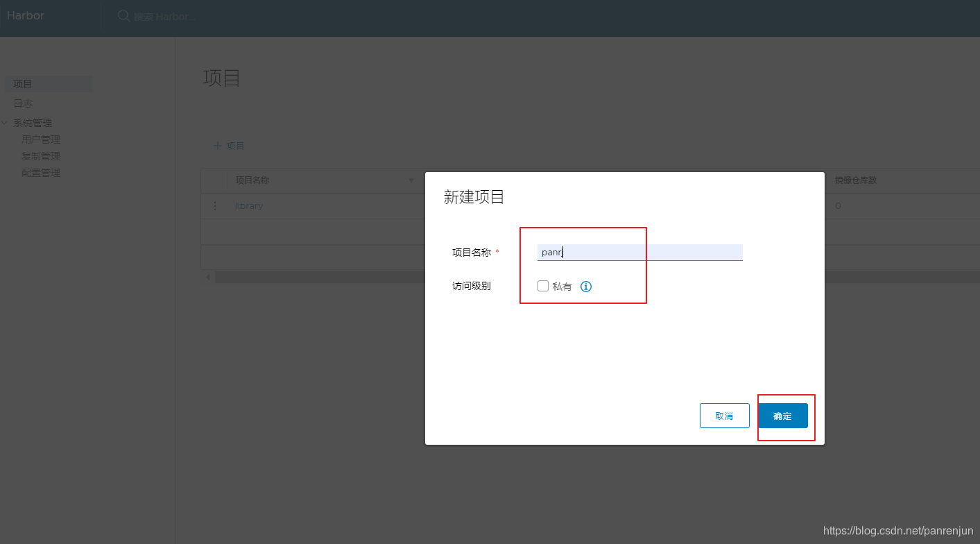Open 用户管理 under 系统管理
The width and height of the screenshot is (980, 544).
(x=41, y=139)
